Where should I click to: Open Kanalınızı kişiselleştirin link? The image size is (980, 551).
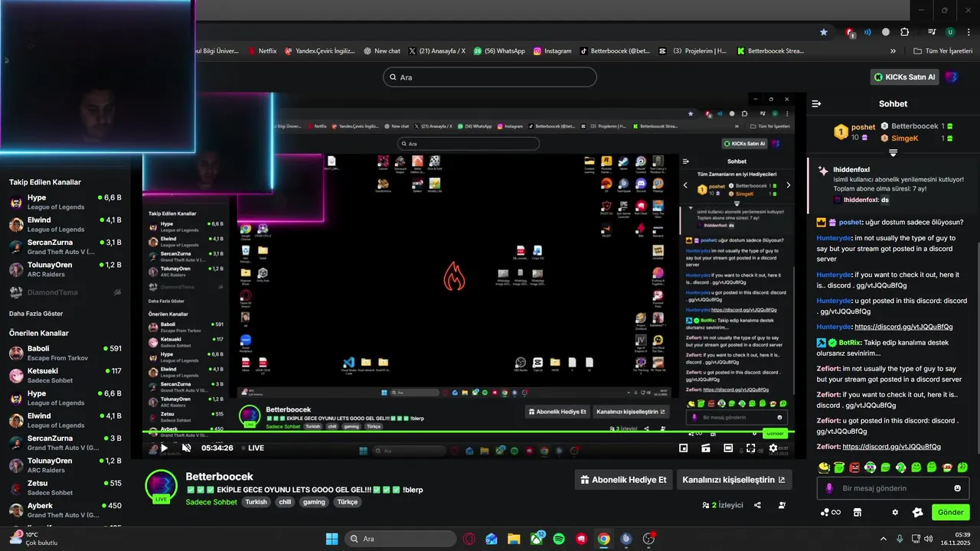tap(734, 480)
